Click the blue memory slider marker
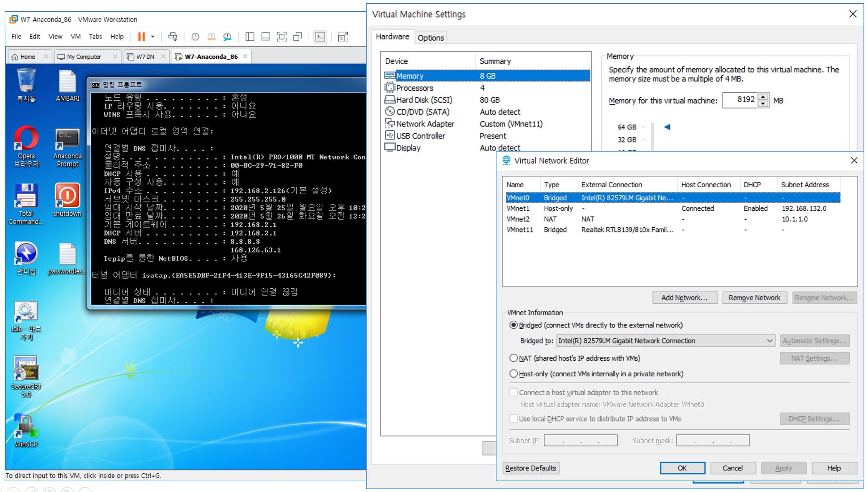Image resolution: width=868 pixels, height=492 pixels. (x=667, y=127)
